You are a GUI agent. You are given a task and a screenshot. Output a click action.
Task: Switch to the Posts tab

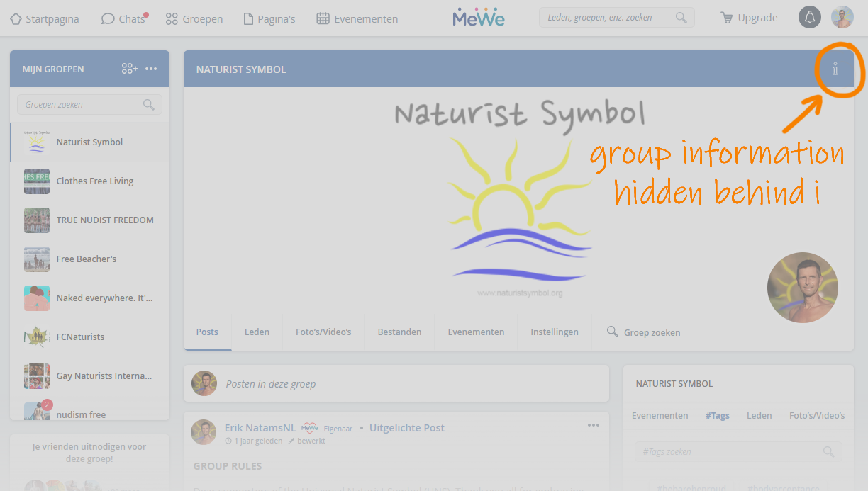[x=207, y=332]
